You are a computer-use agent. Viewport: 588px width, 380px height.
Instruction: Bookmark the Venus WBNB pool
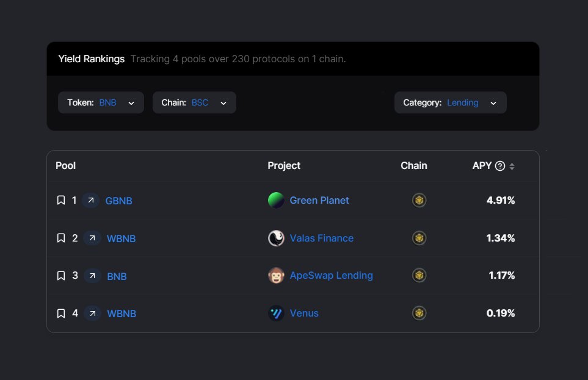[x=60, y=314]
